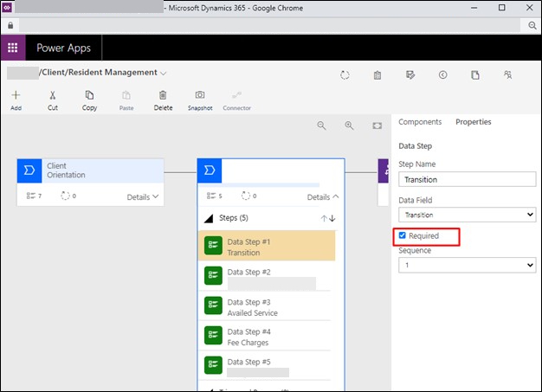Expand Details of Client Orientation stage
This screenshot has height=392, width=542.
point(143,196)
